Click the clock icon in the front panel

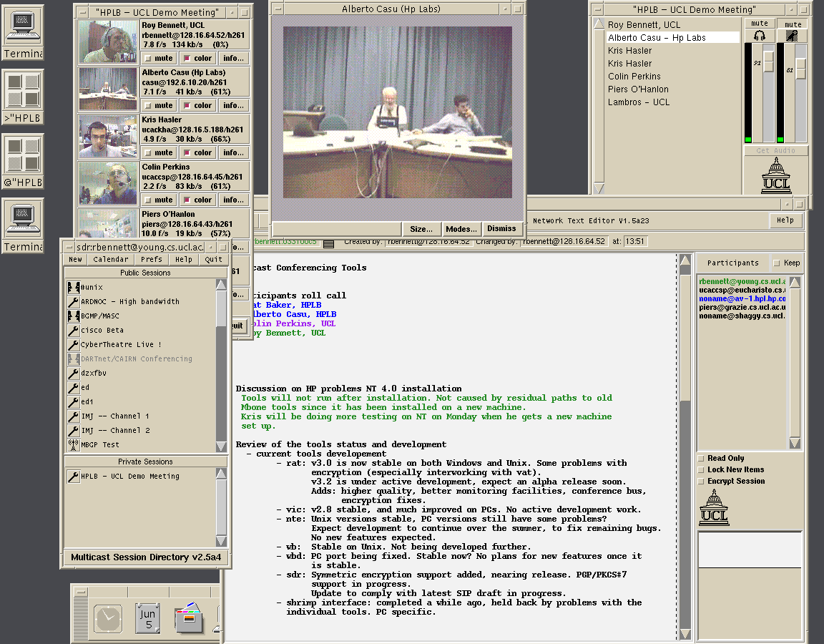pyautogui.click(x=108, y=618)
